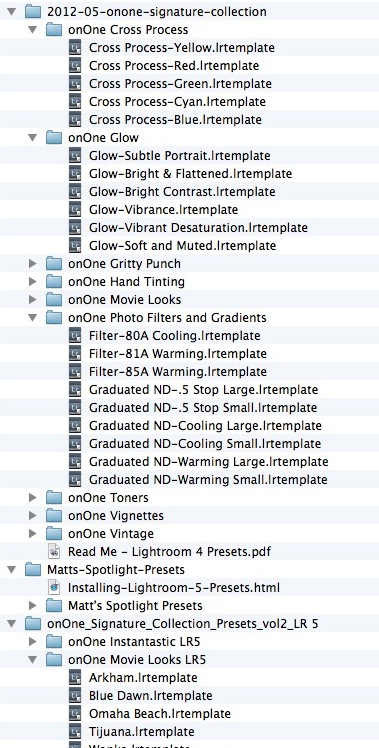
Task: Select Graduated ND-Cooling Large.lrtemplate
Action: (205, 426)
